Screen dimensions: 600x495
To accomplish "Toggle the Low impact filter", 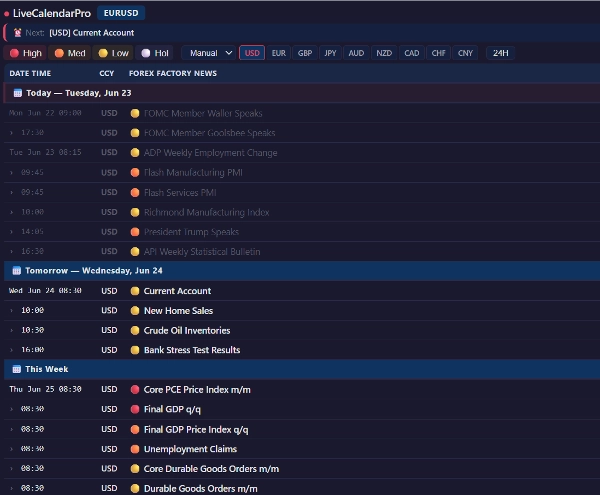I will [x=113, y=53].
